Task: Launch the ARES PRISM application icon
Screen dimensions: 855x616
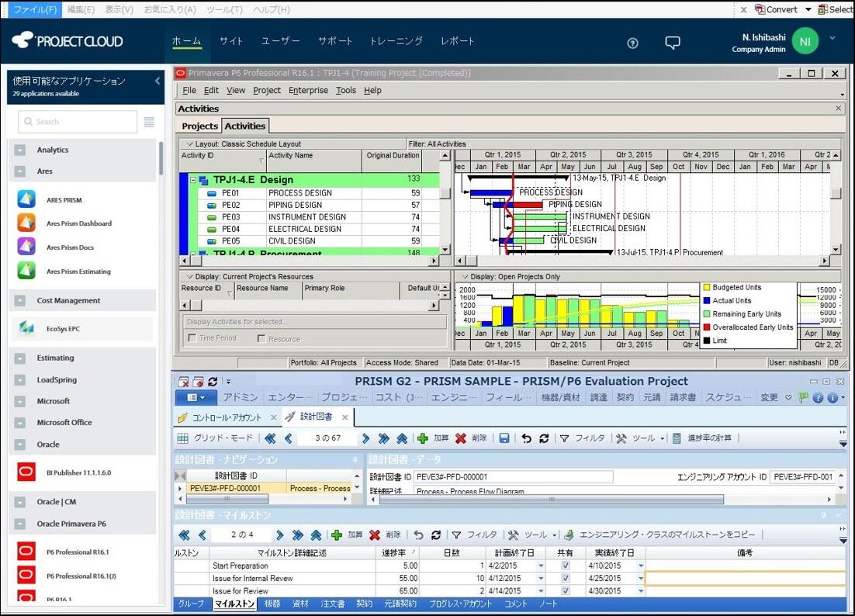Action: (26, 199)
